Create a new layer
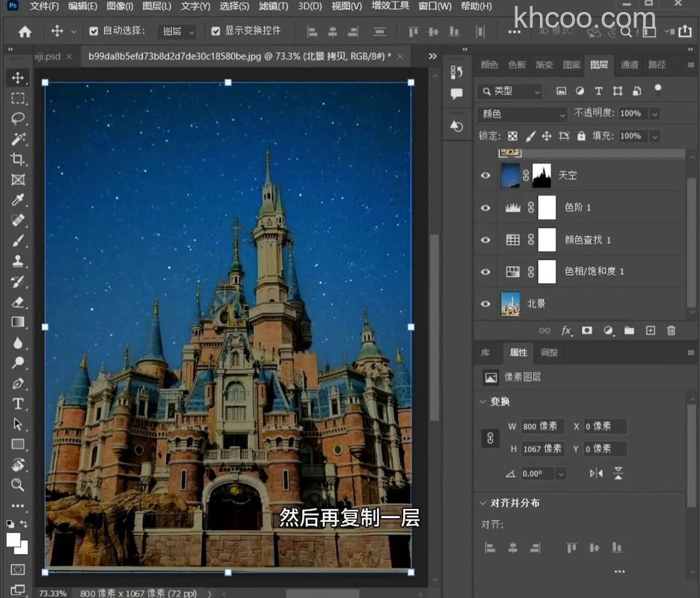 [650, 330]
